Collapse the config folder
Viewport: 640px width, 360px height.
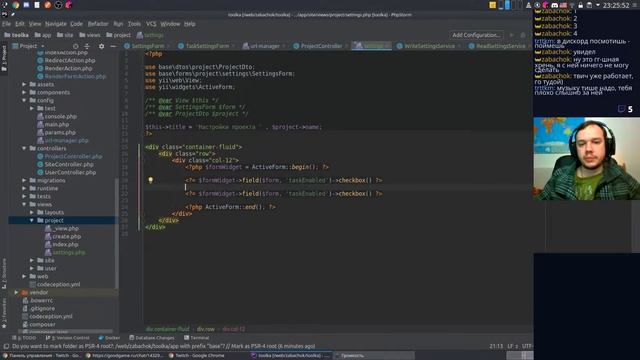coord(24,100)
